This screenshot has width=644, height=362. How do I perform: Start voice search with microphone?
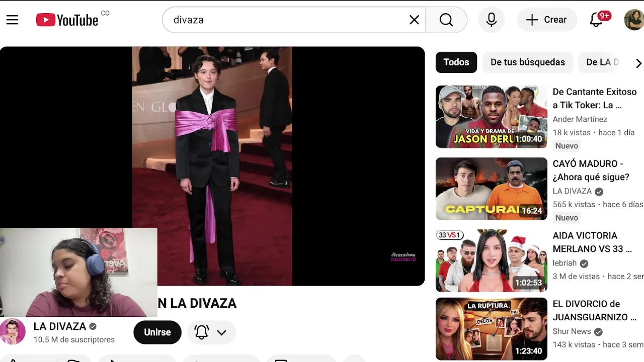pos(492,20)
